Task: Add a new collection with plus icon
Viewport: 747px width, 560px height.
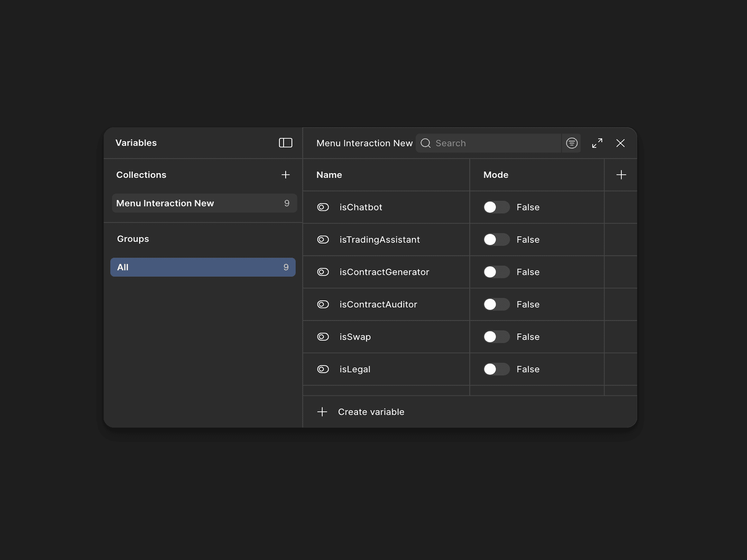Action: tap(285, 175)
